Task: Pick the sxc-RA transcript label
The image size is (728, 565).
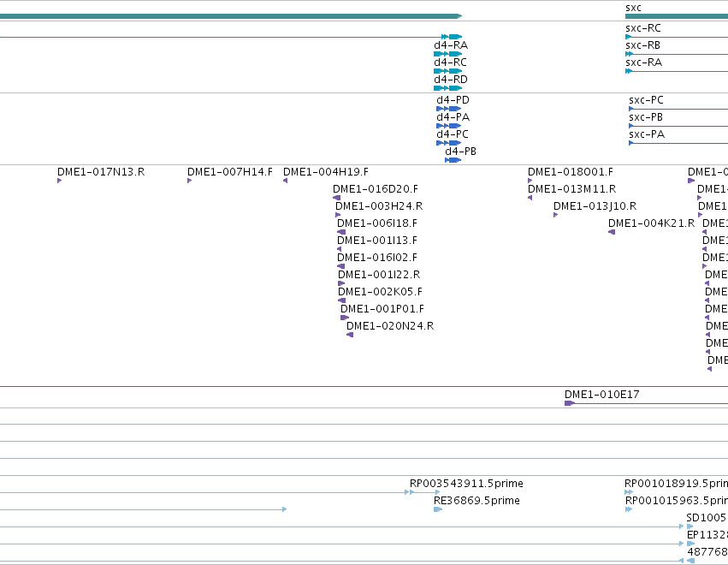Action: tap(643, 62)
